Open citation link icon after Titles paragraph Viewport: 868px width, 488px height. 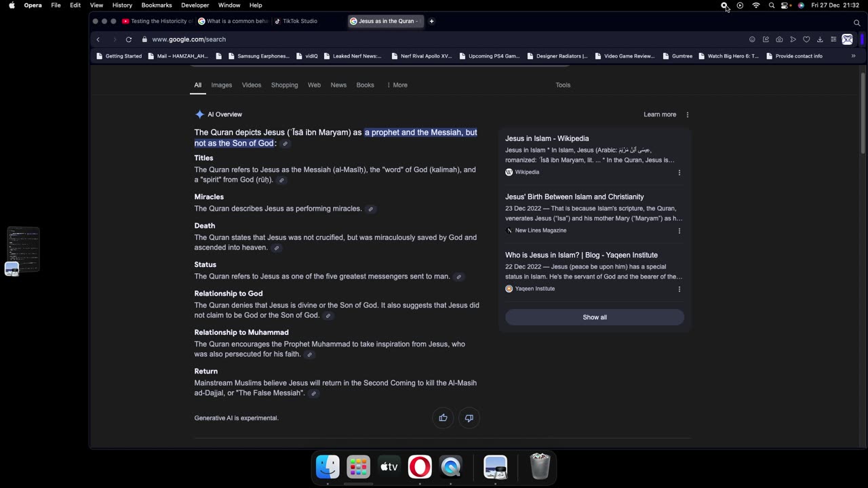coord(281,180)
